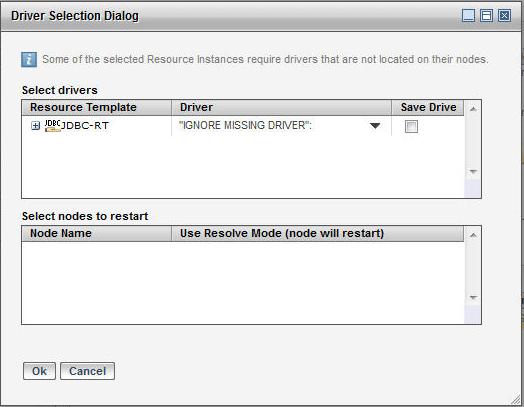Confirm with the Ok button
Image resolution: width=524 pixels, height=407 pixels.
pos(39,371)
